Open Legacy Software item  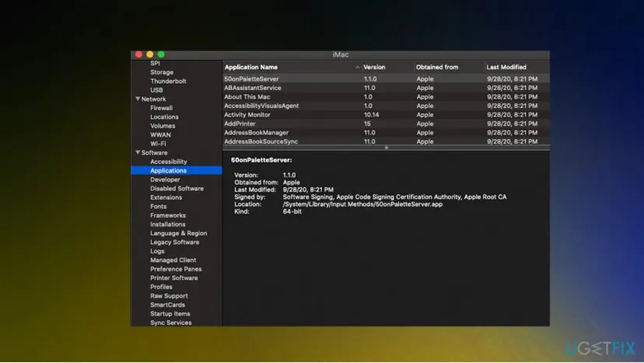174,243
